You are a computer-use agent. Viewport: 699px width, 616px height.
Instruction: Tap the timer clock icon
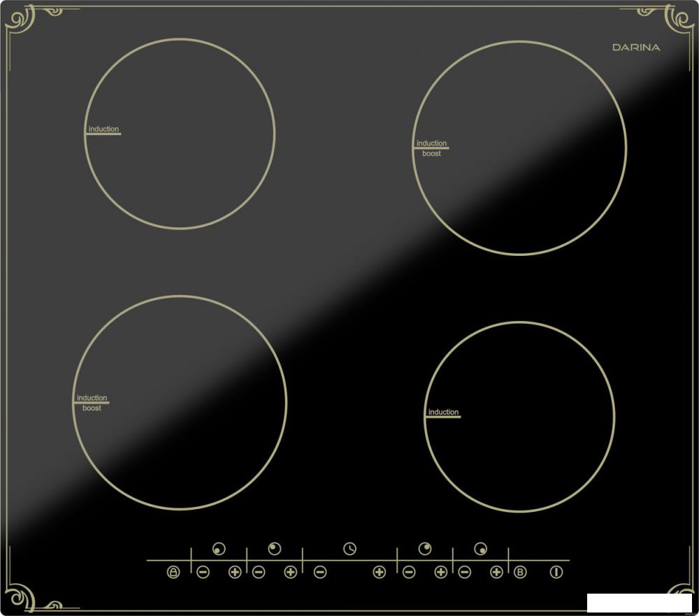[x=350, y=549]
